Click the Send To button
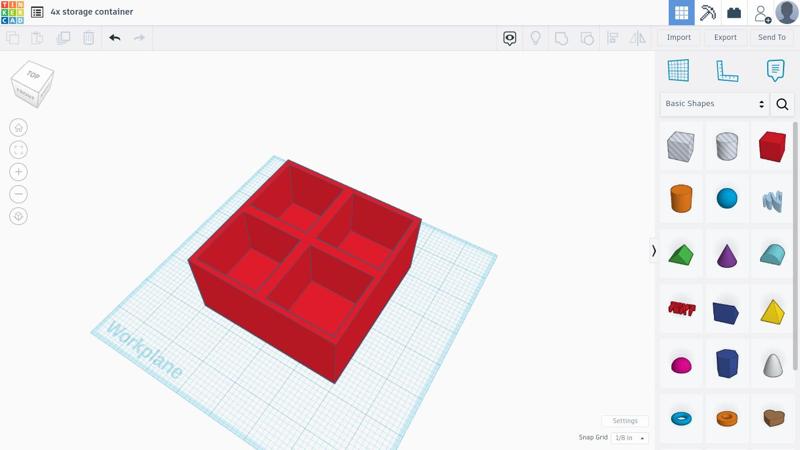 coord(771,37)
